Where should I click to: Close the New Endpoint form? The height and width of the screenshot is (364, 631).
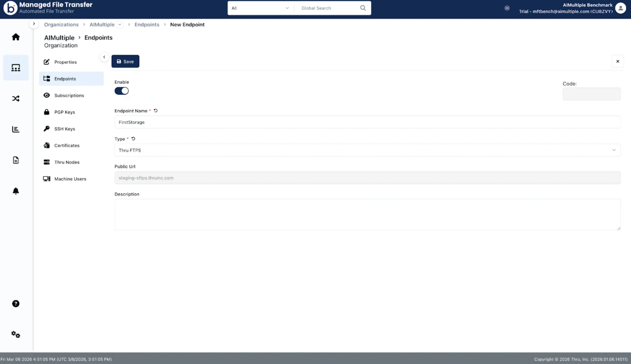(x=618, y=61)
